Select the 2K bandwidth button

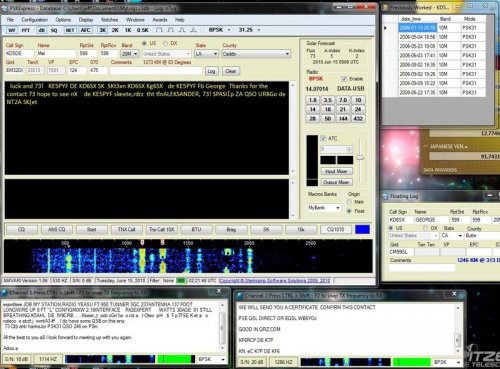[115, 30]
